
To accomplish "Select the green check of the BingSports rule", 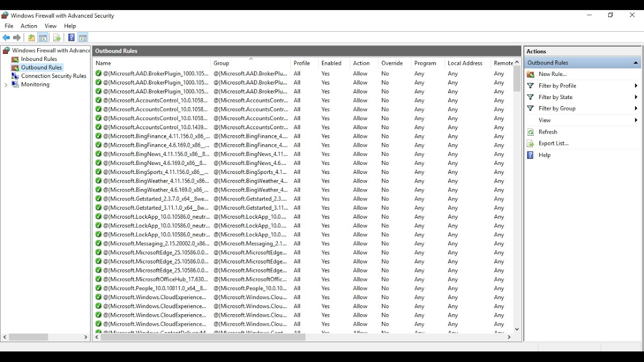I will point(99,172).
